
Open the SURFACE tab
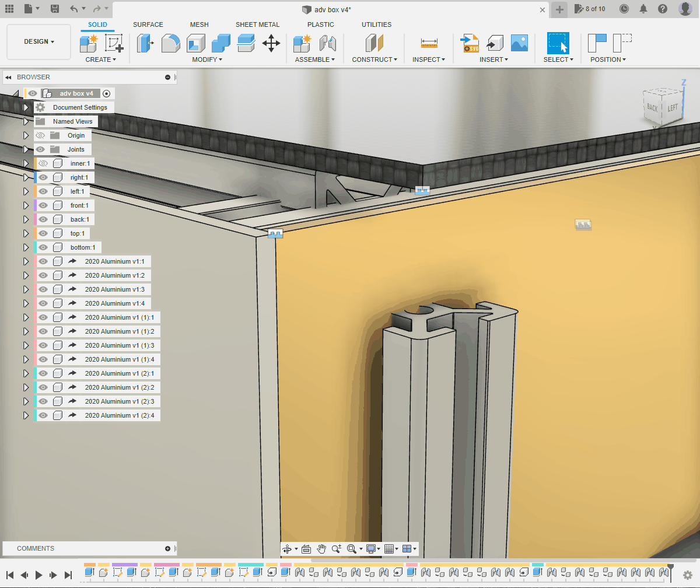148,24
